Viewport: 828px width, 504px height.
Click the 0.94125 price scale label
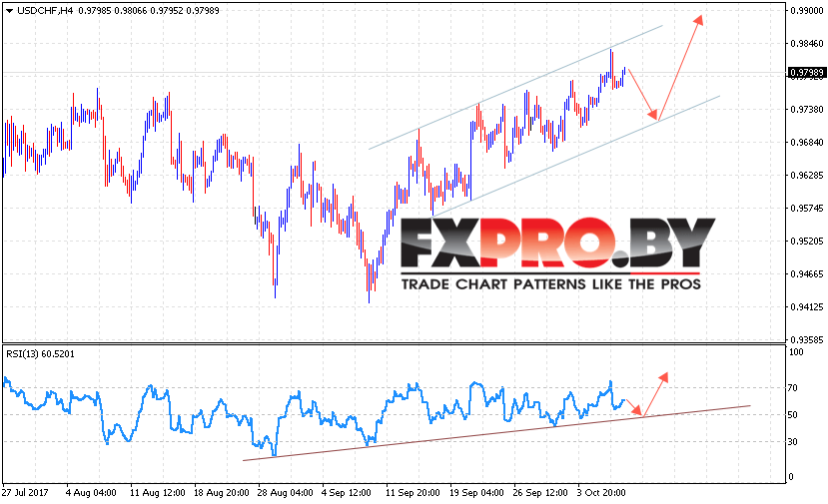coord(807,306)
